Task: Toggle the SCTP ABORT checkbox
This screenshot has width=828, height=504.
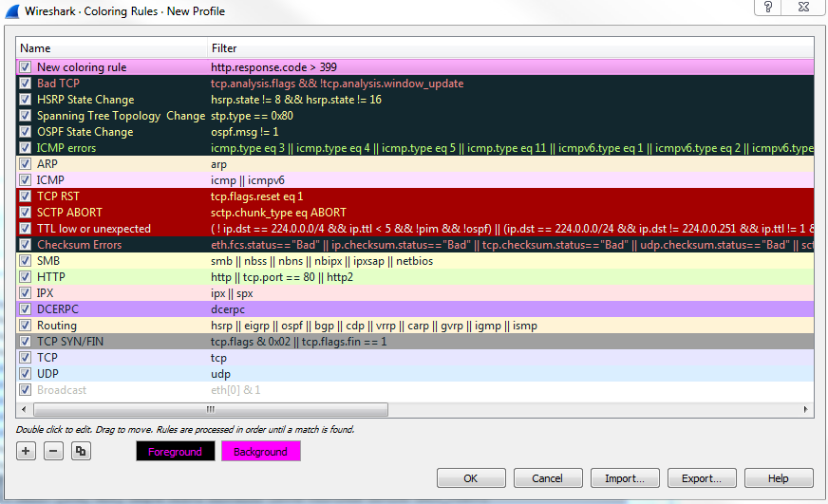Action: [25, 213]
